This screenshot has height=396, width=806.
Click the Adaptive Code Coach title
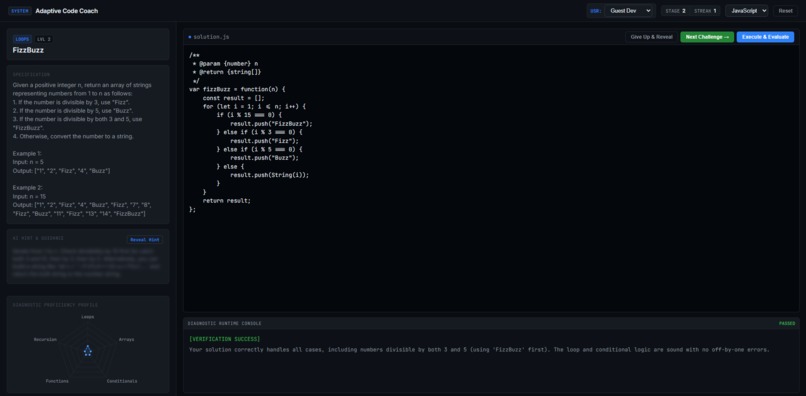click(67, 11)
